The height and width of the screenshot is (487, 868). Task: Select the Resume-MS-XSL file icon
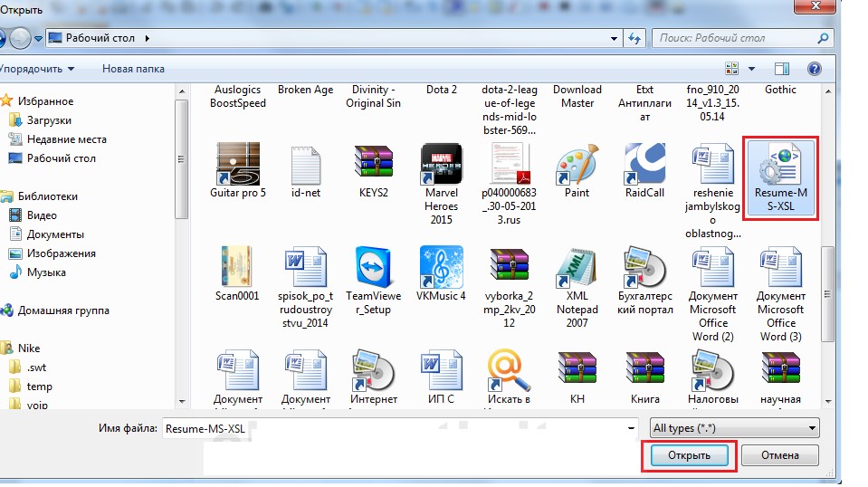click(780, 164)
